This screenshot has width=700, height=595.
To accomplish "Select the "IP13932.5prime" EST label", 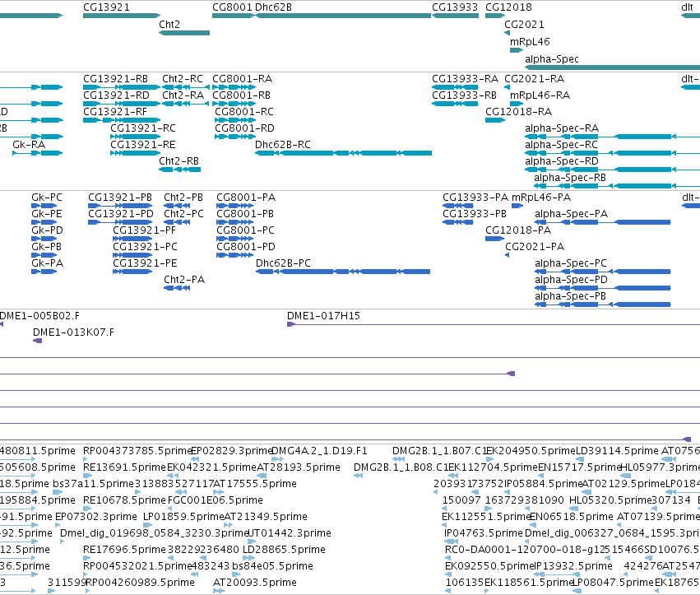I will (x=573, y=566).
